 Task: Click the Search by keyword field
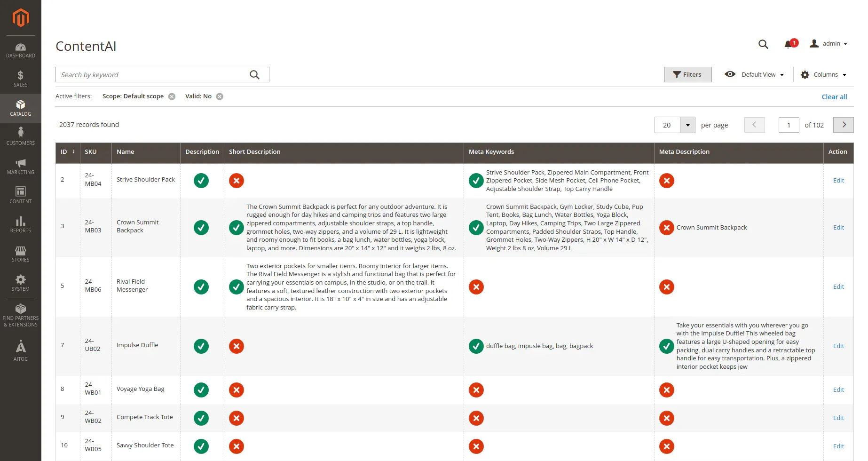[x=153, y=75]
